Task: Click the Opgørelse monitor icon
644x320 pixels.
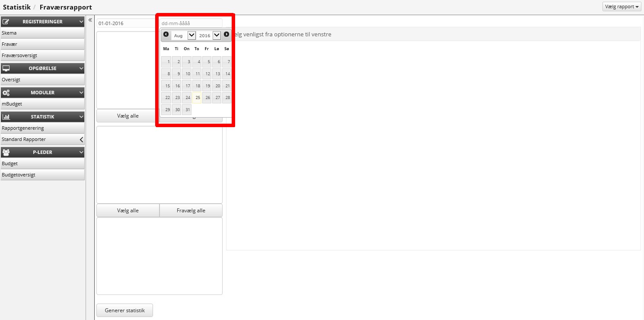Action: point(6,68)
